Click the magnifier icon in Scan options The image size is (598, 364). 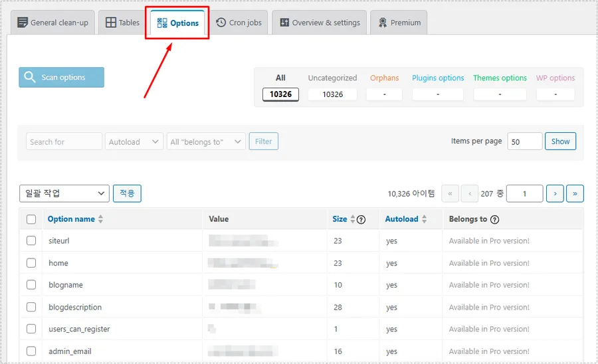(30, 77)
